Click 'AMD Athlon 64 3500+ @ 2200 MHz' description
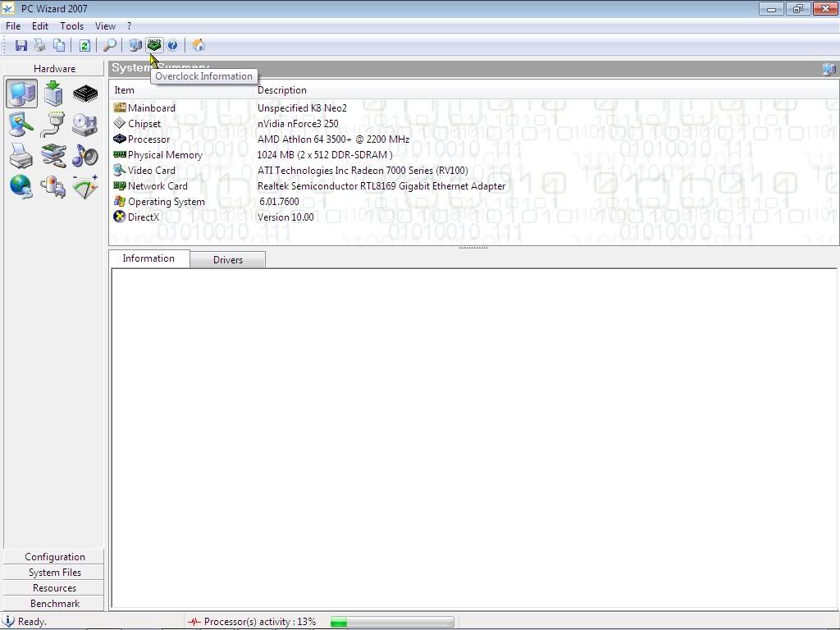This screenshot has height=630, width=840. point(333,139)
